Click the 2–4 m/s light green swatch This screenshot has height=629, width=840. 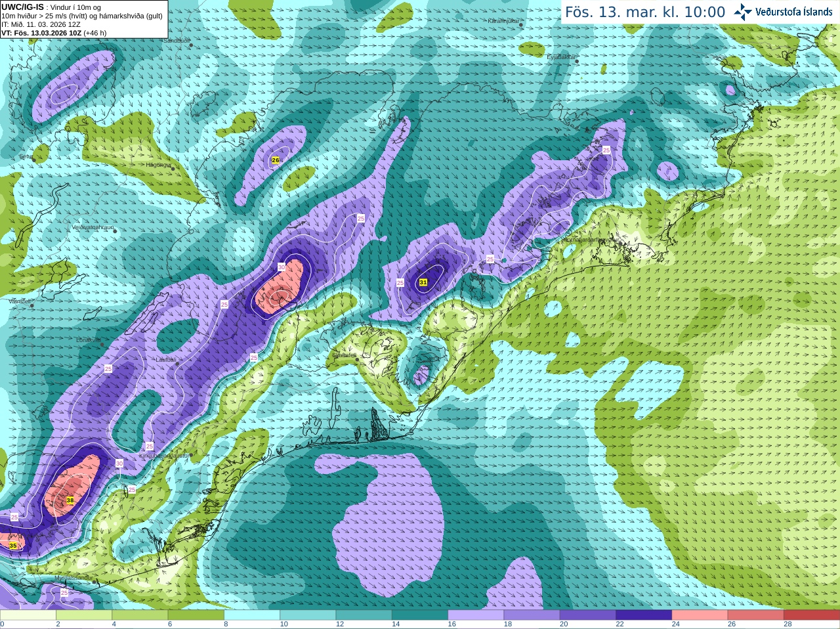(x=85, y=615)
